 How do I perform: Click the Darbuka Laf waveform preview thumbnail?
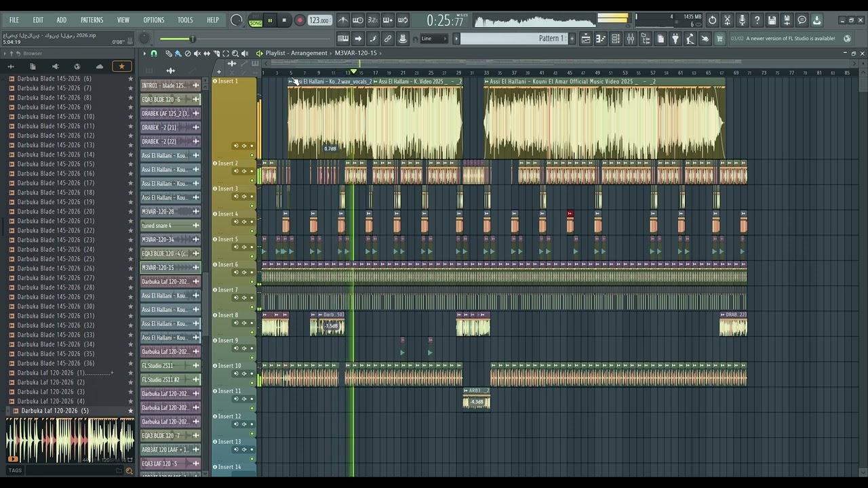[70, 441]
